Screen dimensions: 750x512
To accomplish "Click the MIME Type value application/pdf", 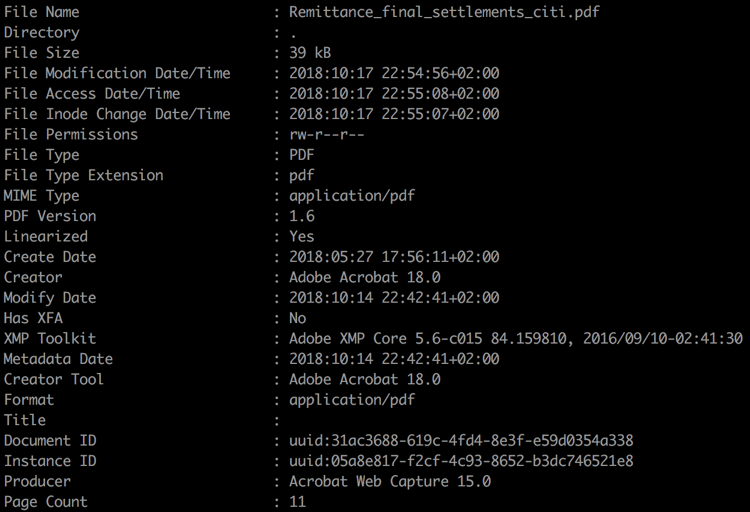I will pyautogui.click(x=352, y=196).
